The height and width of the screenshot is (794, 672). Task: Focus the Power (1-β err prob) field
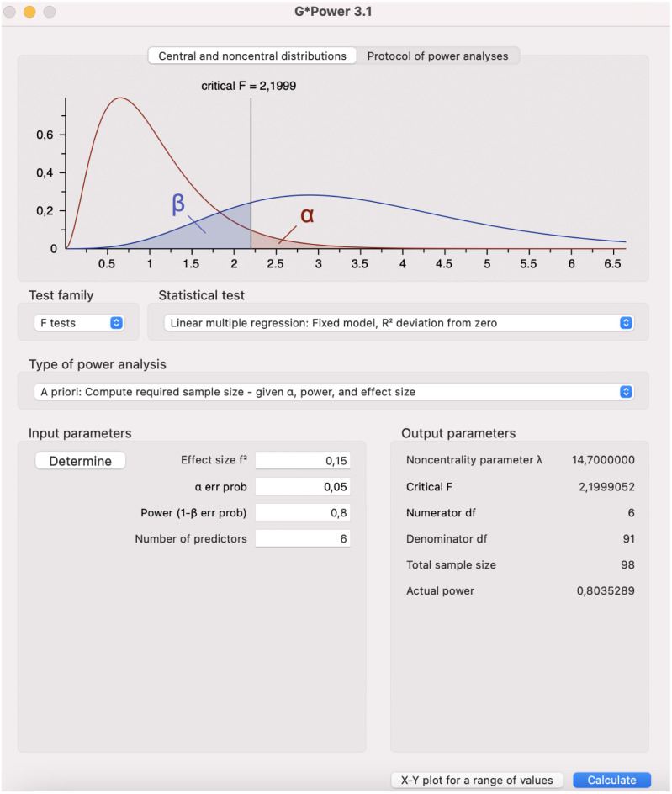tap(303, 513)
